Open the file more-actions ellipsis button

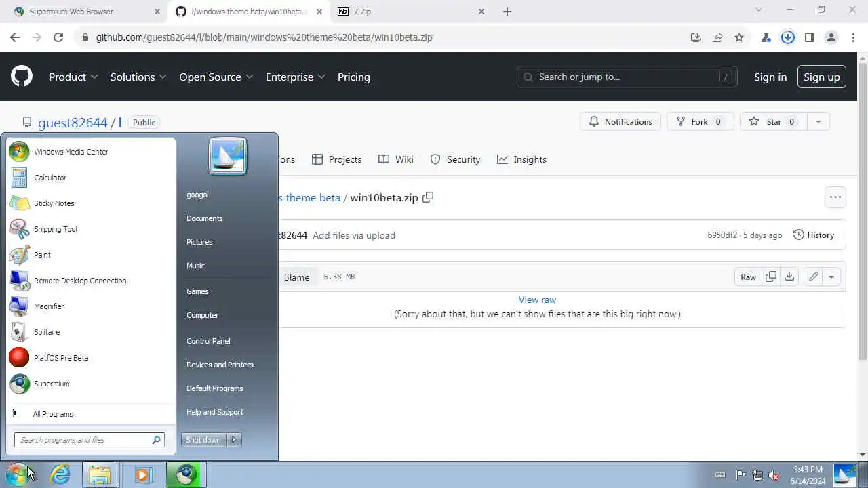point(835,197)
